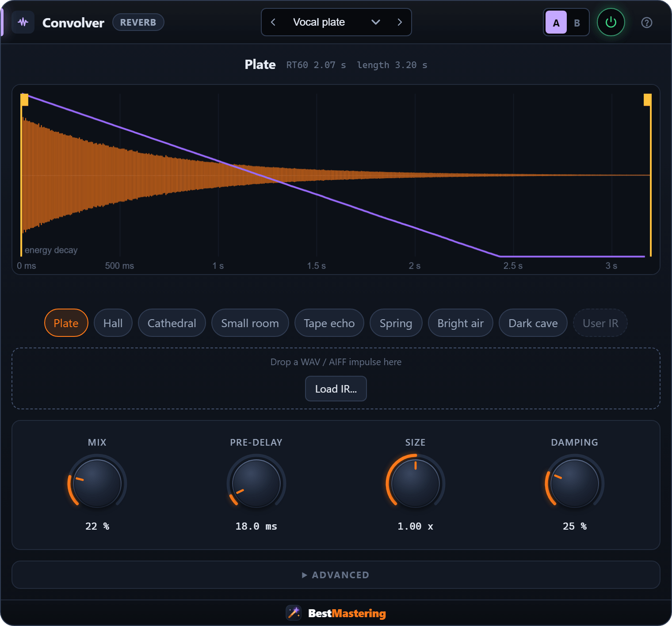The width and height of the screenshot is (672, 626).
Task: Go to the next preset arrow
Action: click(x=400, y=22)
